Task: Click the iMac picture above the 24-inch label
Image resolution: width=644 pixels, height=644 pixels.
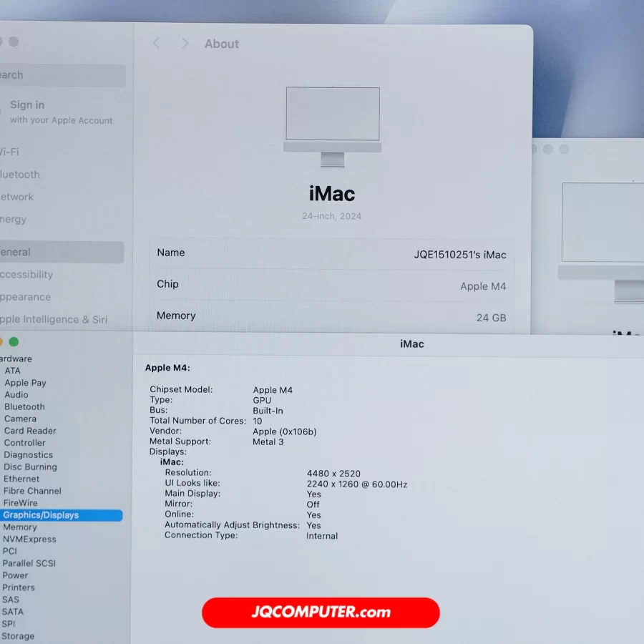Action: [333, 127]
